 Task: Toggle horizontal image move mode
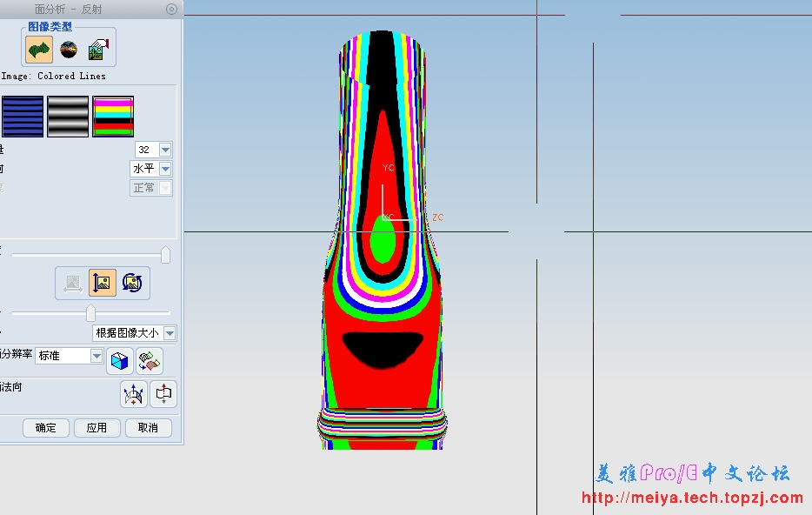coord(73,282)
